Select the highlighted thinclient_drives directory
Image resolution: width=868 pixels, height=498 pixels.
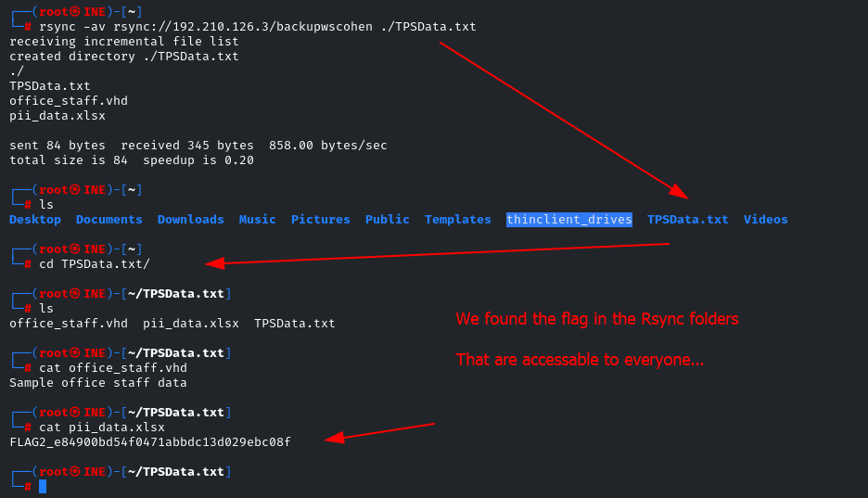569,220
